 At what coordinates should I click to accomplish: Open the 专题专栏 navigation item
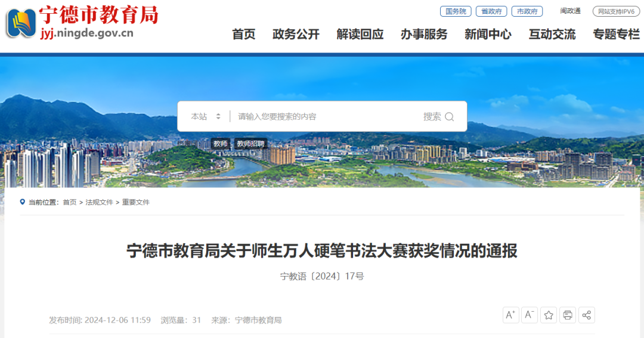[617, 34]
